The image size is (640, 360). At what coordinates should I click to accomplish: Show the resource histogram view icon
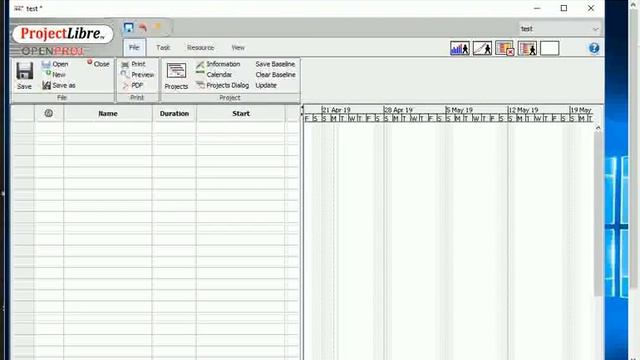(x=460, y=48)
